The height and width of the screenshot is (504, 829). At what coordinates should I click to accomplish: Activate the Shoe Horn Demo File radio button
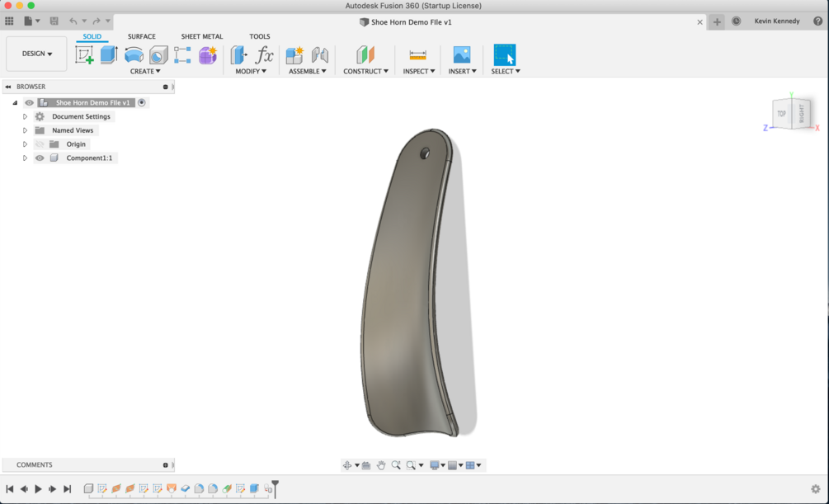[x=142, y=102]
